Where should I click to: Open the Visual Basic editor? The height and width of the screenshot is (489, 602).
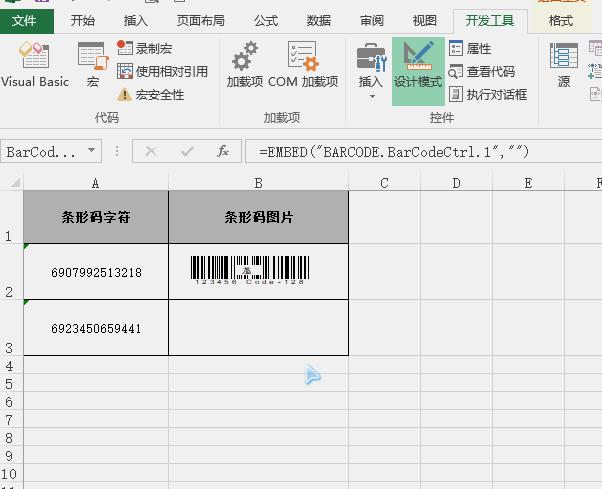pyautogui.click(x=35, y=64)
